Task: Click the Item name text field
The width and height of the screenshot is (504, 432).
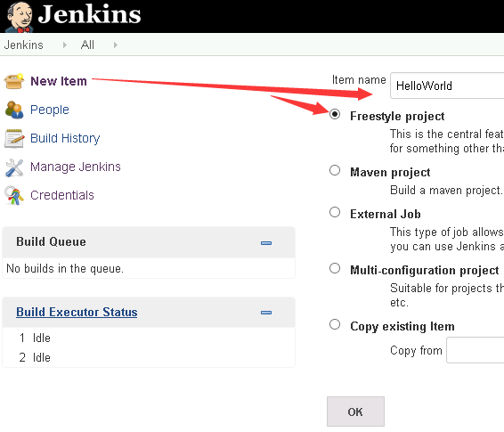Action: pyautogui.click(x=447, y=86)
